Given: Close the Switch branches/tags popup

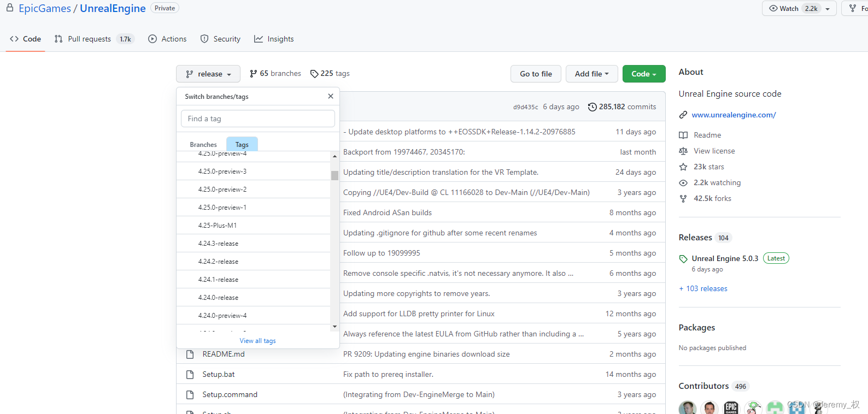Looking at the screenshot, I should pos(331,96).
